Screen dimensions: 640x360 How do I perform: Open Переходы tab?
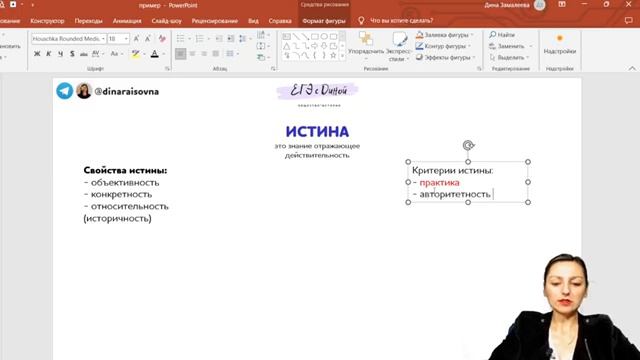(89, 21)
